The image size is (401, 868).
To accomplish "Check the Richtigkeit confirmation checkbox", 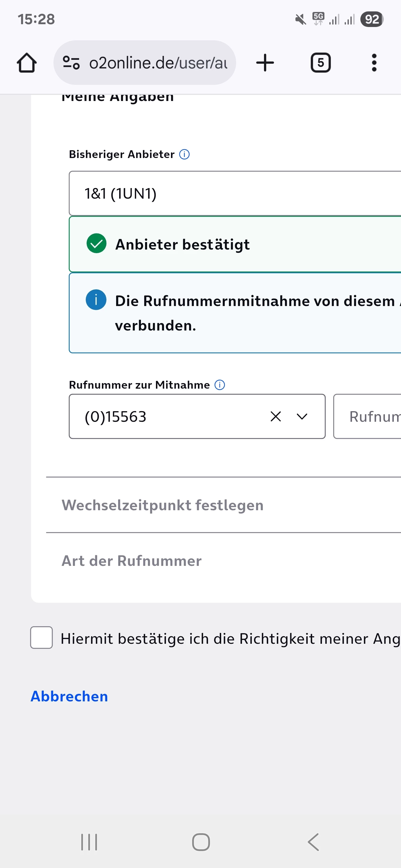I will pyautogui.click(x=41, y=638).
